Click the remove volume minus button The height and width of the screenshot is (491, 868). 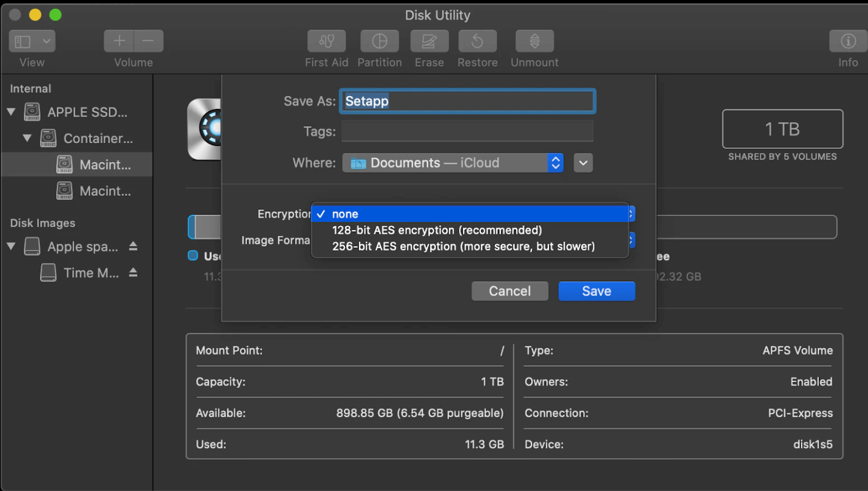(x=148, y=41)
